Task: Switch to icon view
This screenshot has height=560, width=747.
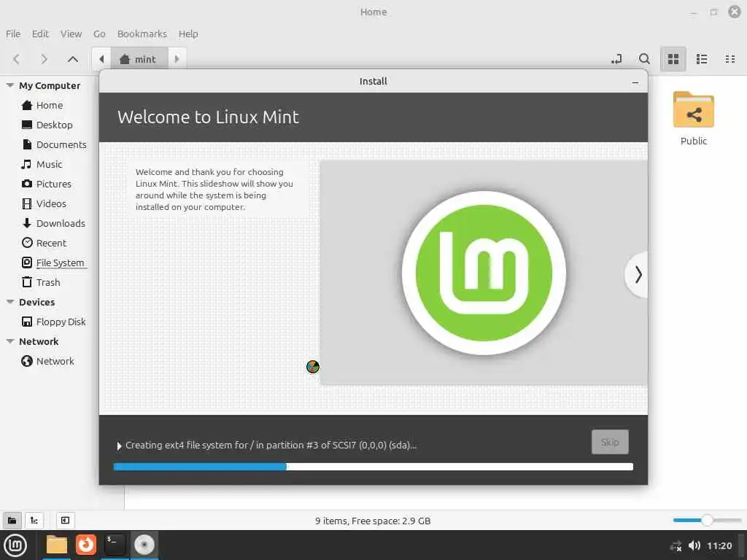Action: 673,59
